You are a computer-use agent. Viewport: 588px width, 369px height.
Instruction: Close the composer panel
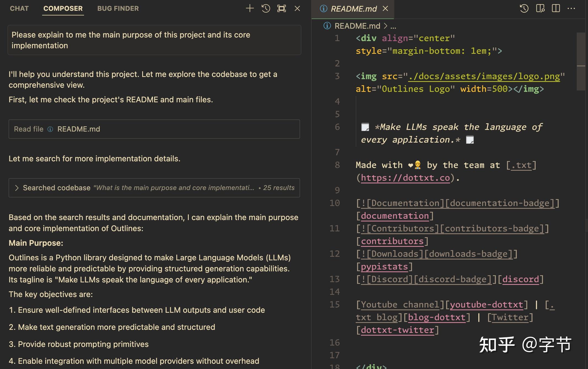coord(297,8)
